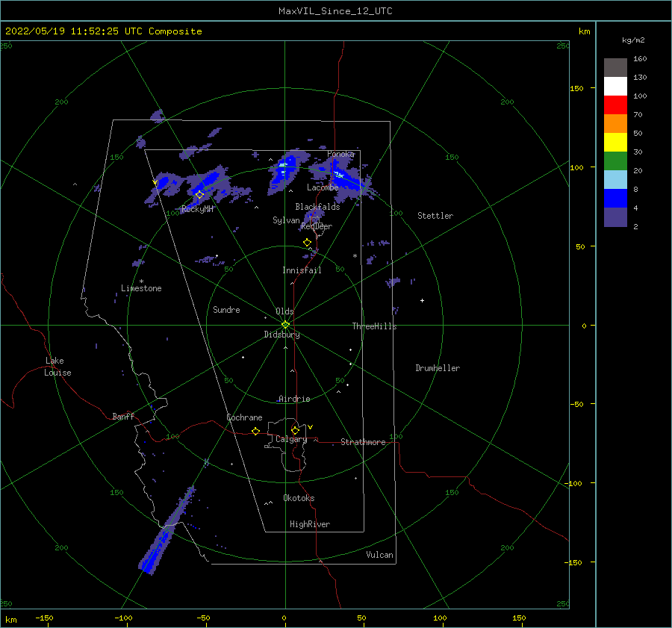Click the RockyMH label
This screenshot has width=672, height=628.
197,209
